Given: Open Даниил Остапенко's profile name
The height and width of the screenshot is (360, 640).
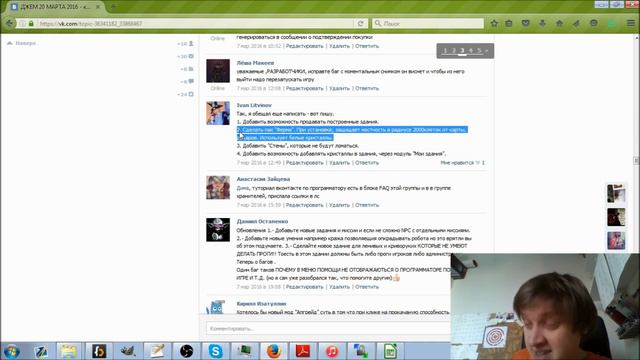Looking at the screenshot, I should [x=262, y=221].
